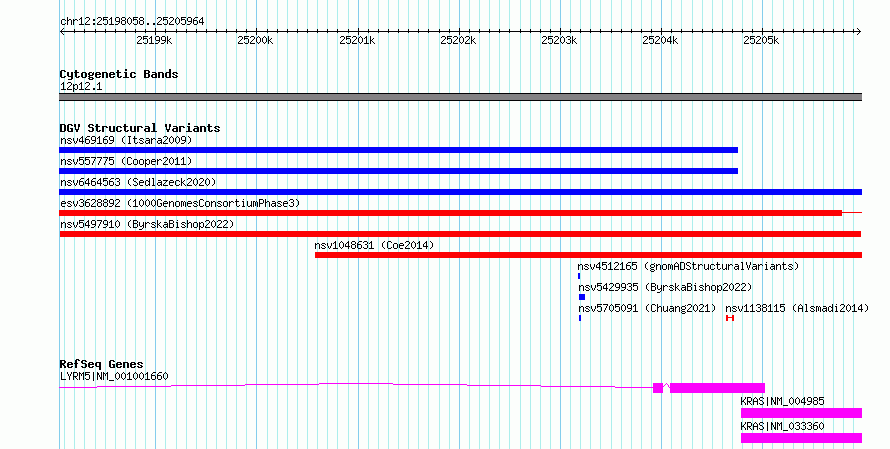Viewport: 890px width, 449px height.
Task: Click the LYRM5 gene large exon block
Action: 717,388
